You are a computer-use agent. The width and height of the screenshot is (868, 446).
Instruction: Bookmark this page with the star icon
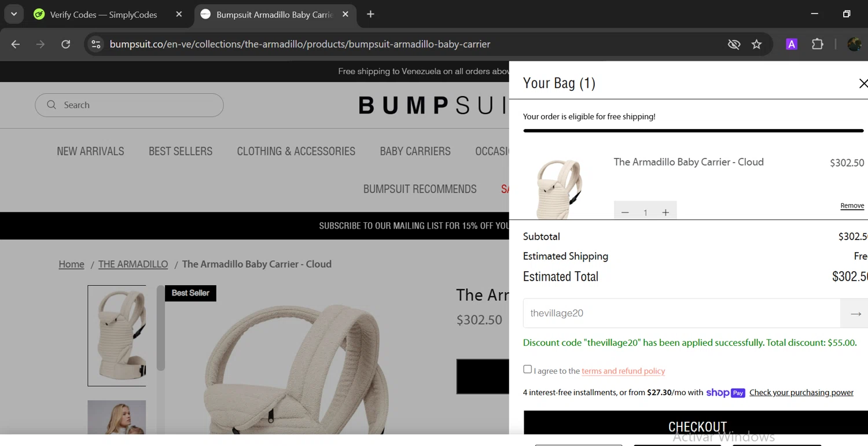tap(756, 44)
